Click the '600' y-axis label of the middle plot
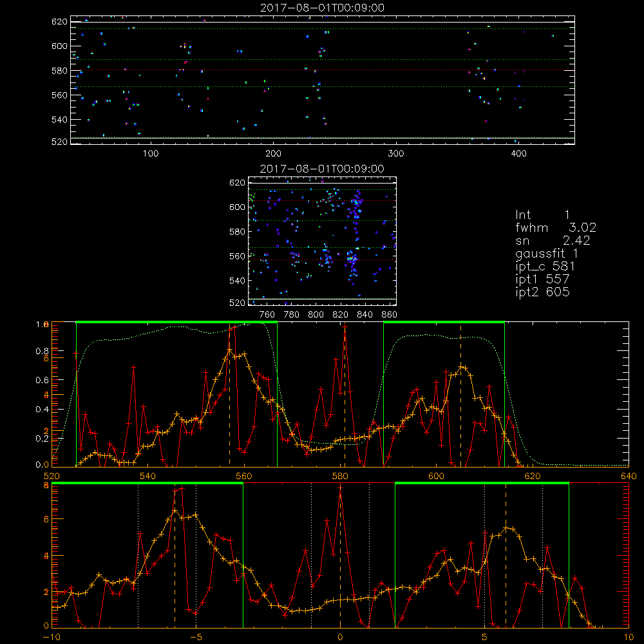 coord(237,207)
